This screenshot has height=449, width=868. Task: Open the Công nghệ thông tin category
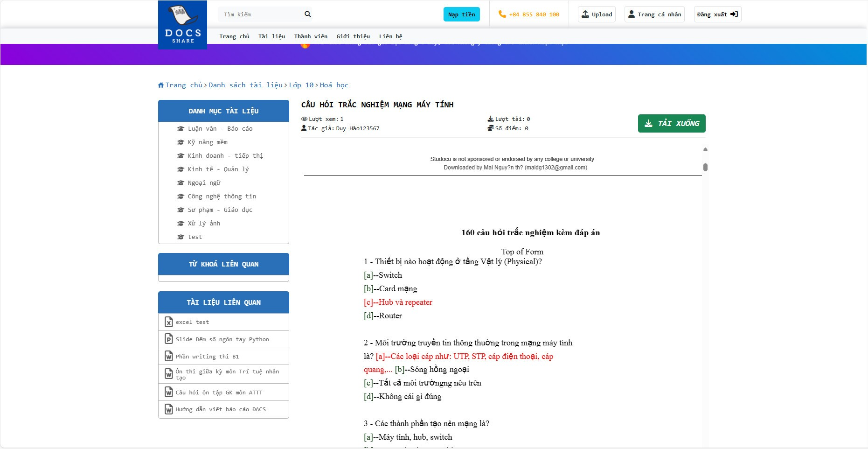tap(222, 196)
